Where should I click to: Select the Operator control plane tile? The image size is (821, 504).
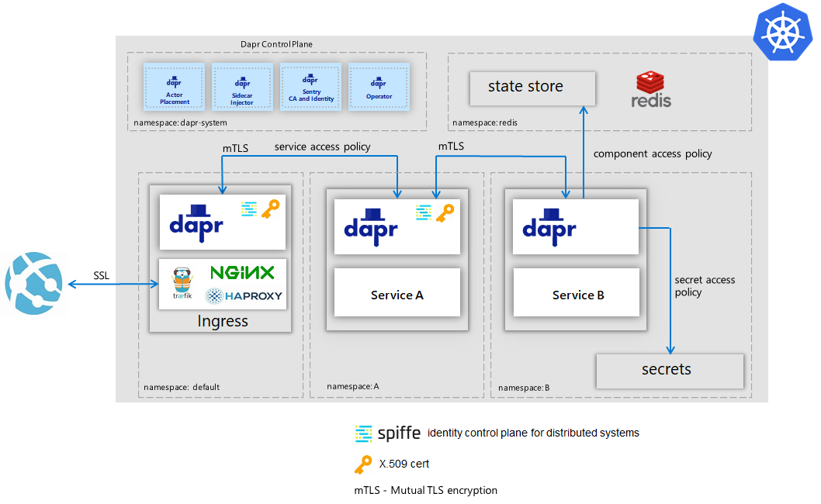click(379, 87)
